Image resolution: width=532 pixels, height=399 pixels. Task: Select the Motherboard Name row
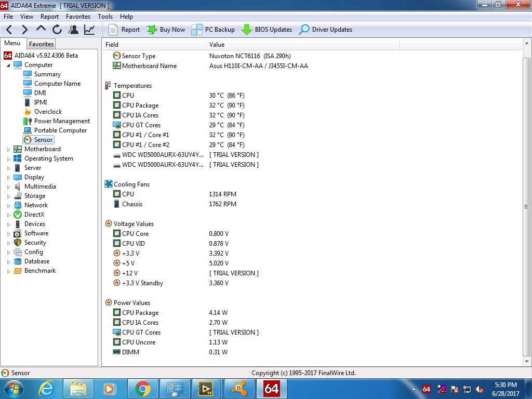point(312,66)
